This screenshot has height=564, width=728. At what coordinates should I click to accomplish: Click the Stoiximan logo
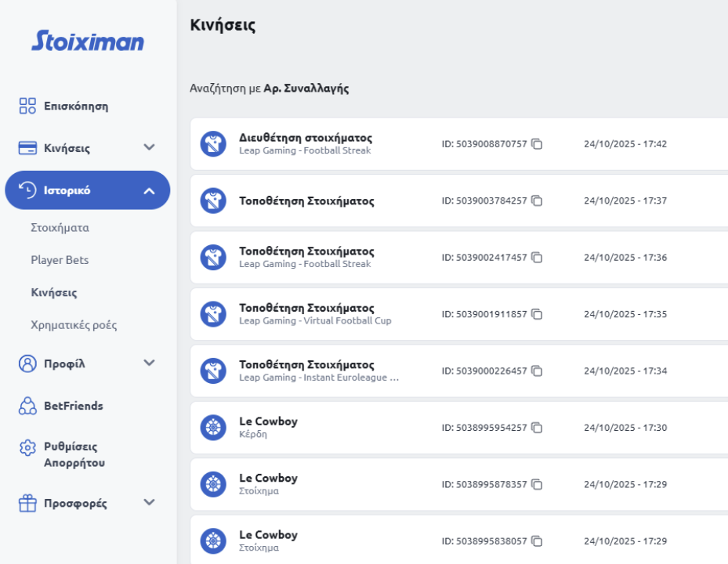[x=88, y=41]
